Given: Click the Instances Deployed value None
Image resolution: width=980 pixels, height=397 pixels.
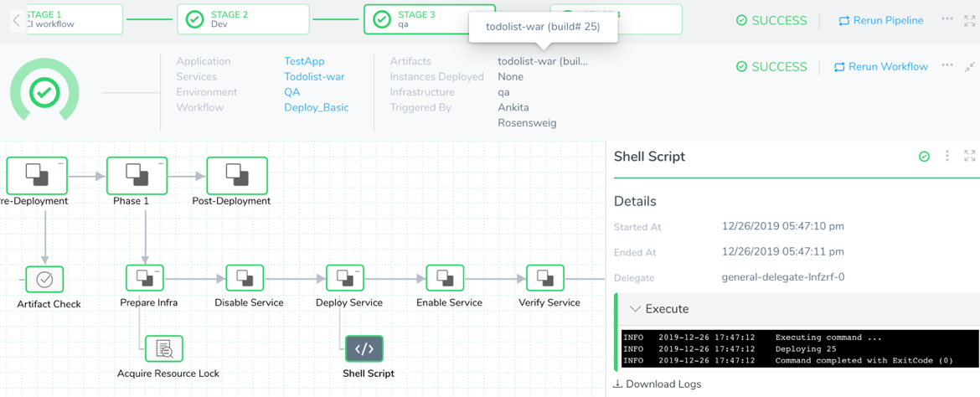Looking at the screenshot, I should 511,77.
